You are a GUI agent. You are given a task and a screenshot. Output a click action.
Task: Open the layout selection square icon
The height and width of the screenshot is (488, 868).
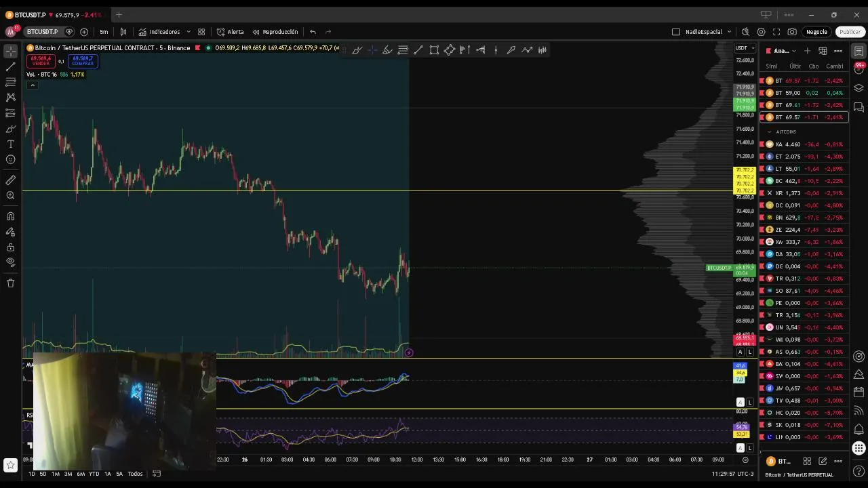pos(676,32)
